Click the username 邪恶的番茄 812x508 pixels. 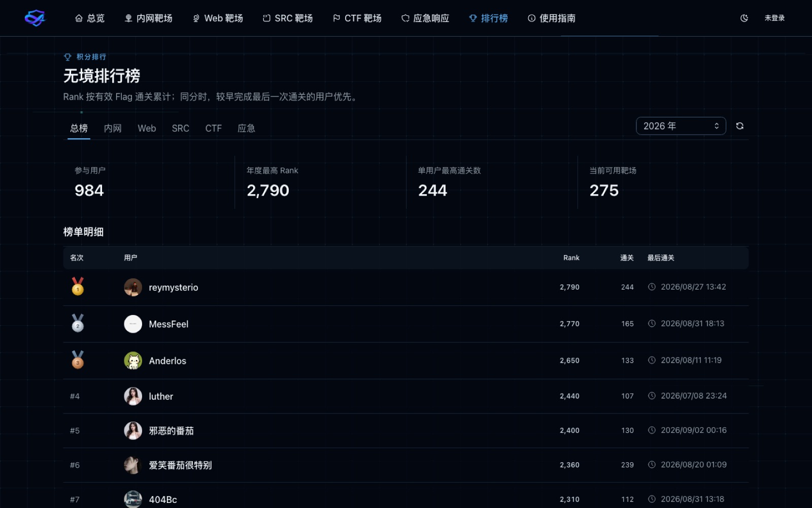(x=172, y=431)
